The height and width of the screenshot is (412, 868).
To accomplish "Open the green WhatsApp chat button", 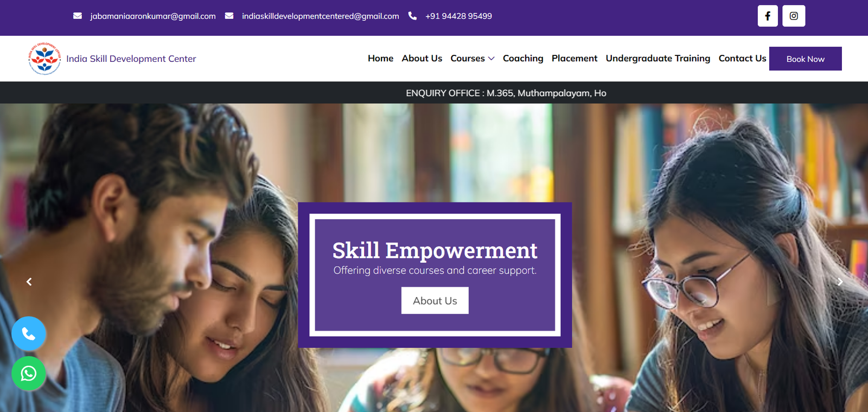I will (x=29, y=373).
